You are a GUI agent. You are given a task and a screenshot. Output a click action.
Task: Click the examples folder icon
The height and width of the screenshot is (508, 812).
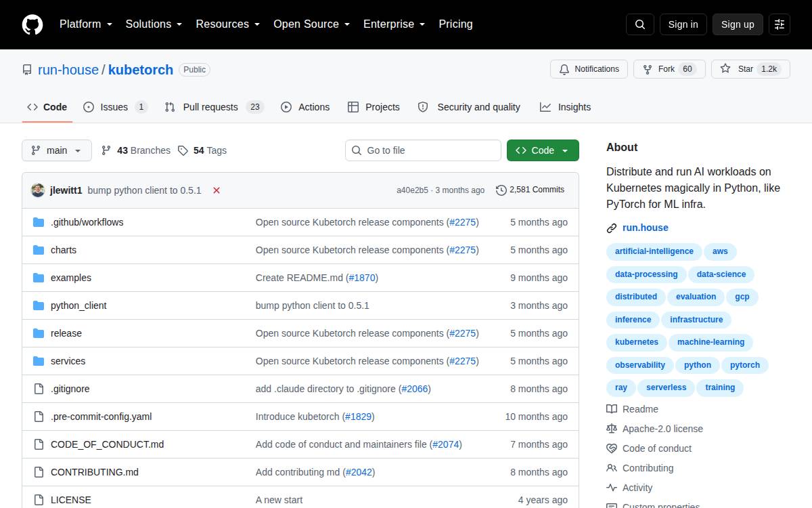coord(39,278)
